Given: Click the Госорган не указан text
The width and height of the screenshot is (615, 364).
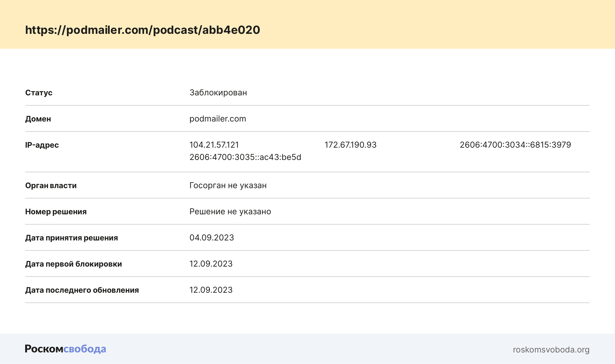Looking at the screenshot, I should pos(228,185).
